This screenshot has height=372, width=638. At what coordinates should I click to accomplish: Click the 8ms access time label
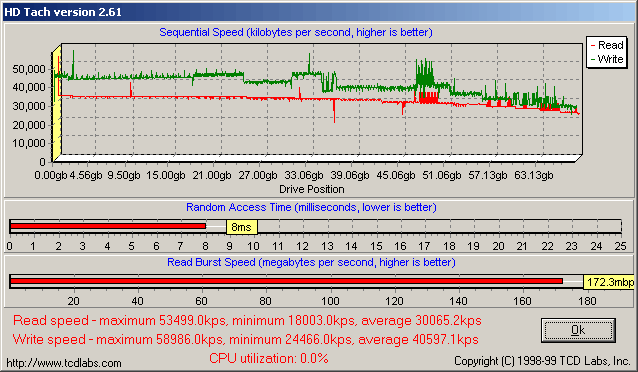click(242, 227)
